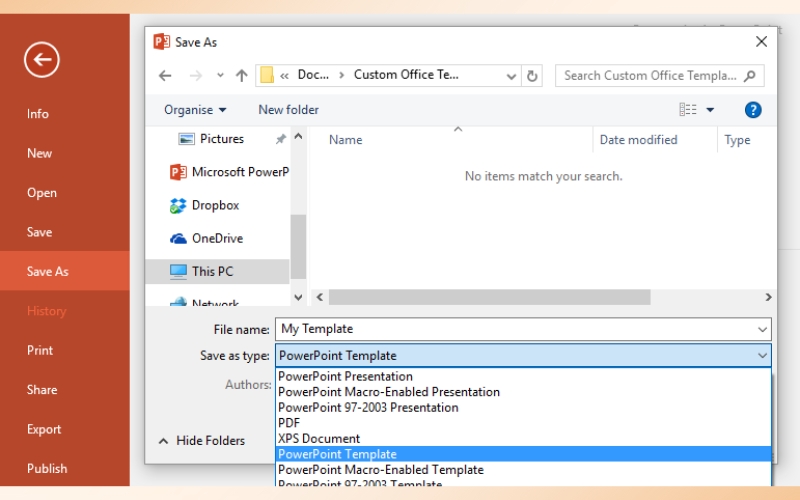Image resolution: width=800 pixels, height=500 pixels.
Task: Choose PDF as the file type
Action: pos(523,423)
